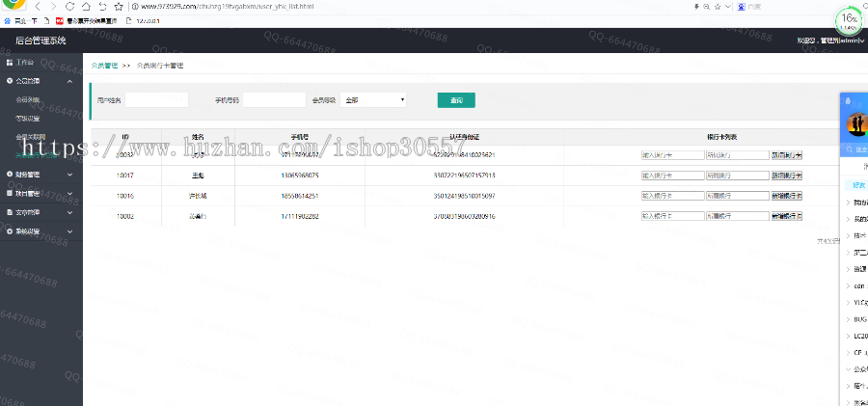868x406 pixels.
Task: Click bank card number field for ID 10017
Action: point(672,175)
